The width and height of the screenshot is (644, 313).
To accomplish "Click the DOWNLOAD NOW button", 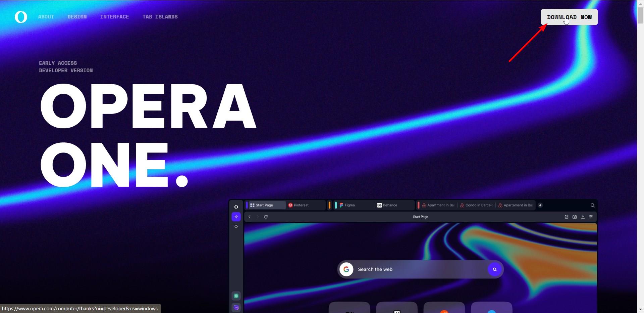I will [x=569, y=17].
